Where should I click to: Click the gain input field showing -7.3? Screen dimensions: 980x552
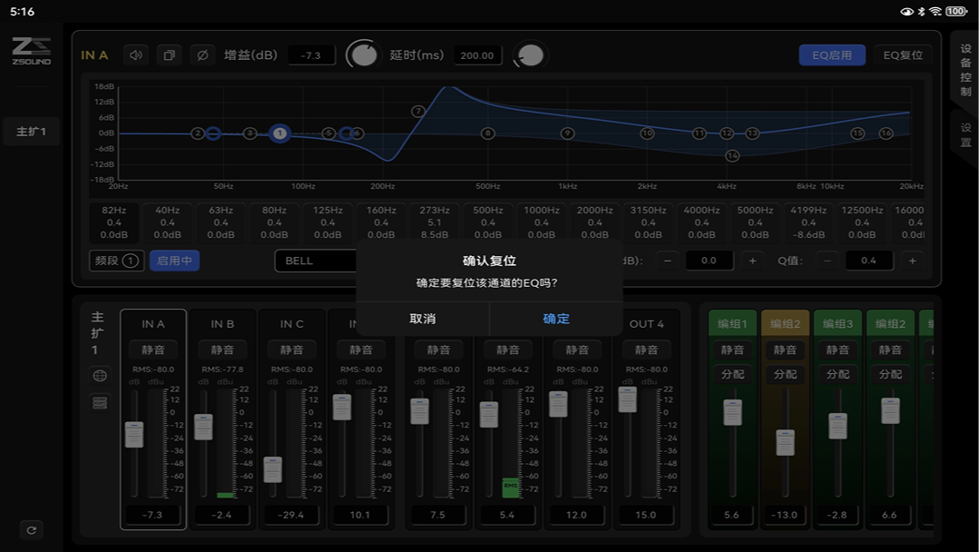pyautogui.click(x=309, y=54)
